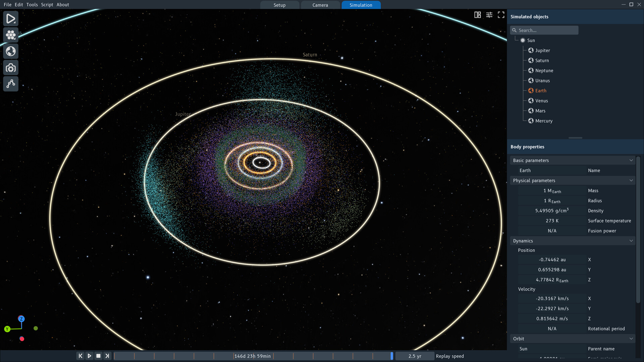Collapse the Physical parameters section

click(x=631, y=180)
